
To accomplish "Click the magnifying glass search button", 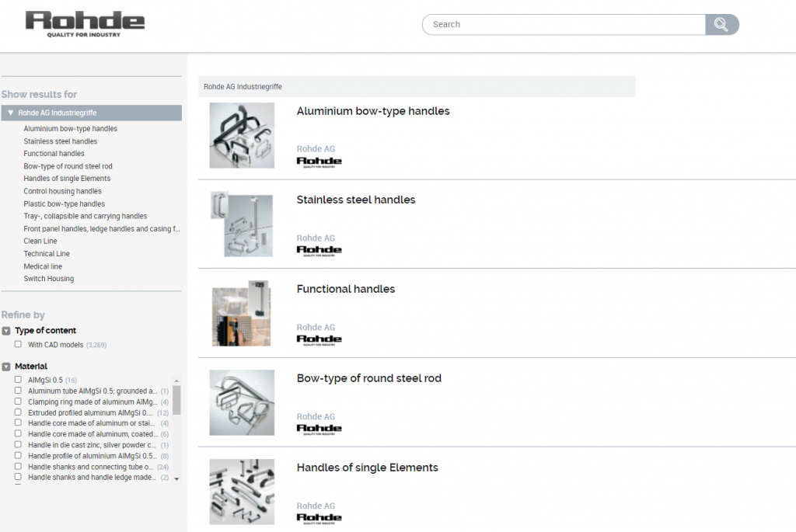I will 721,25.
